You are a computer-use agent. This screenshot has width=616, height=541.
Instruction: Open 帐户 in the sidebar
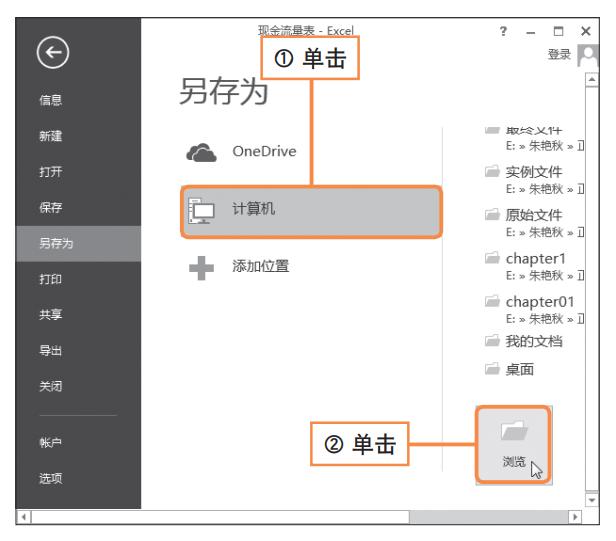coord(51,443)
